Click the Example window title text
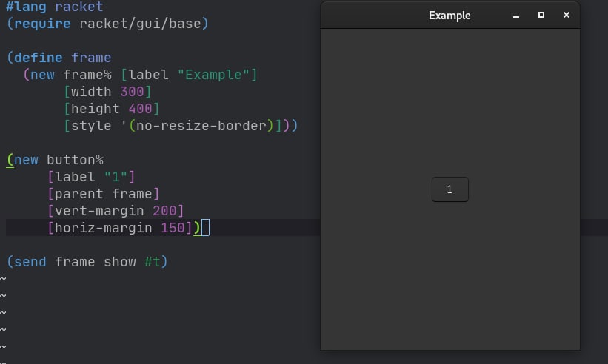Screen dimensions: 608x364 coord(450,16)
